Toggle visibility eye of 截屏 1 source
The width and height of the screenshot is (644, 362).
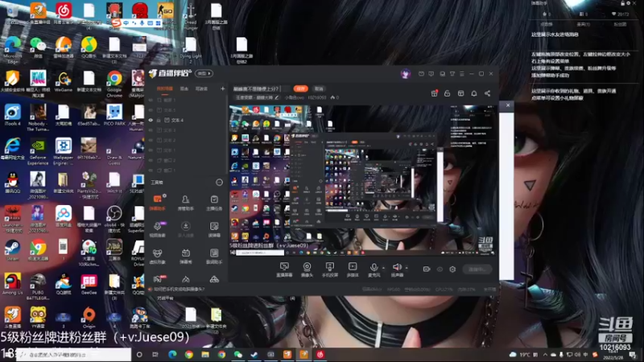pos(151,100)
